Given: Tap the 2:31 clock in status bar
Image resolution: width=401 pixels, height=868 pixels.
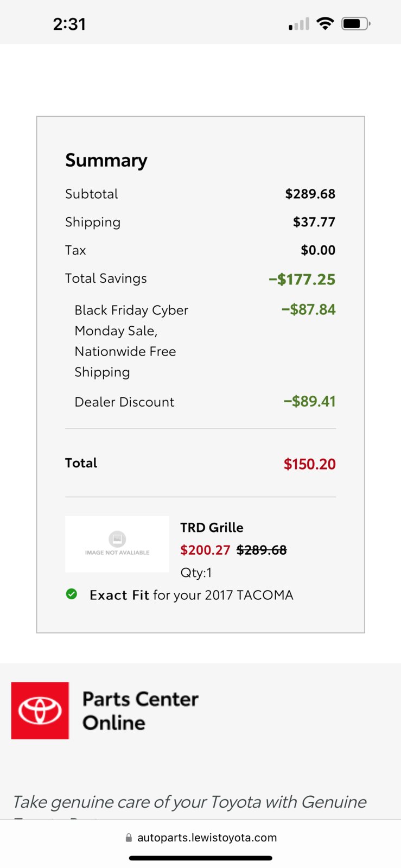Looking at the screenshot, I should (69, 24).
